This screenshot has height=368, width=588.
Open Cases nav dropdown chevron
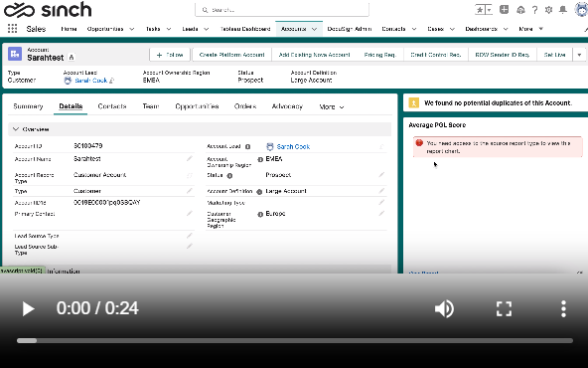452,29
